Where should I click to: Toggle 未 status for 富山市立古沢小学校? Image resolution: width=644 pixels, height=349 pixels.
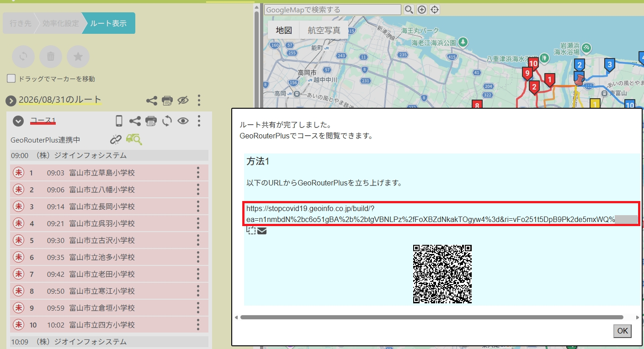18,240
